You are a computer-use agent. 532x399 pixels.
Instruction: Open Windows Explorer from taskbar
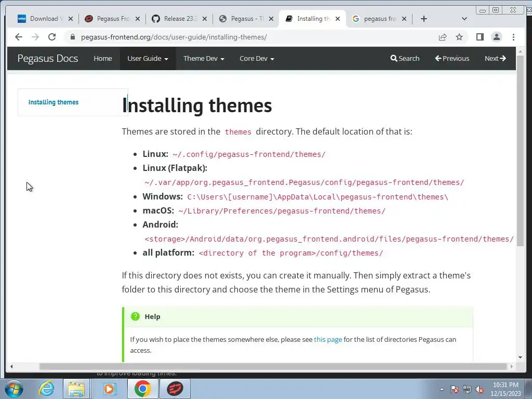(x=76, y=389)
